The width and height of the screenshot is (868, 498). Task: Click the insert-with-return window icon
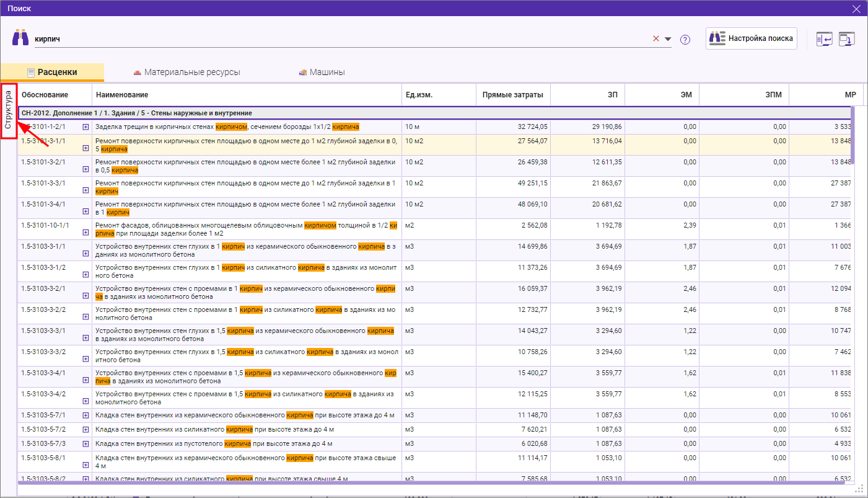(x=824, y=39)
